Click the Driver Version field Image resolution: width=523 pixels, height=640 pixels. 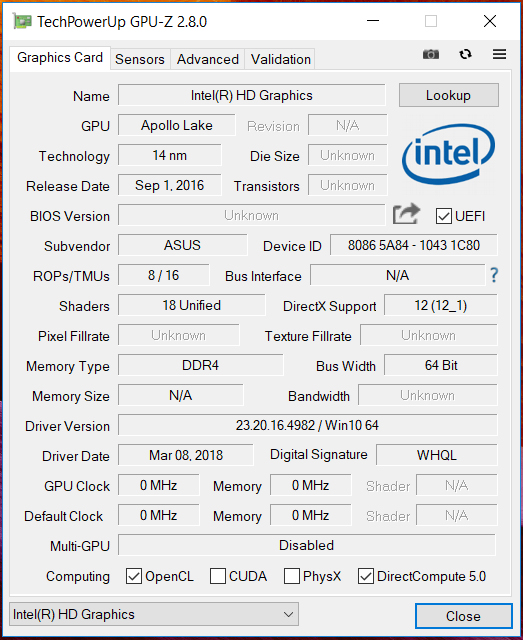(307, 425)
